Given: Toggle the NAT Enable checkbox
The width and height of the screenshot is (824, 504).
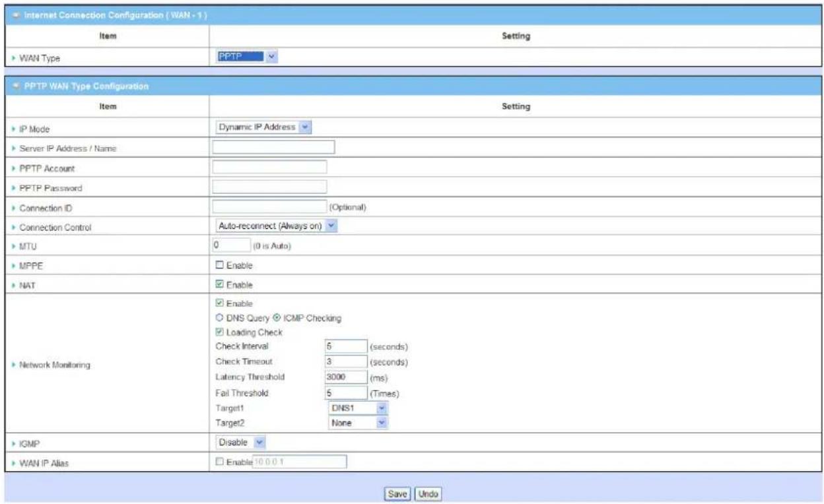Looking at the screenshot, I should point(220,285).
